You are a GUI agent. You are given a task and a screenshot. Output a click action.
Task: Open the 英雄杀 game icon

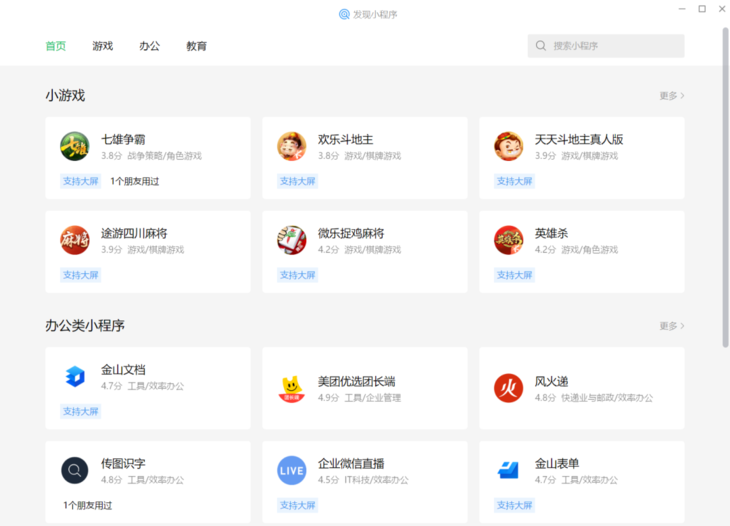coord(508,240)
